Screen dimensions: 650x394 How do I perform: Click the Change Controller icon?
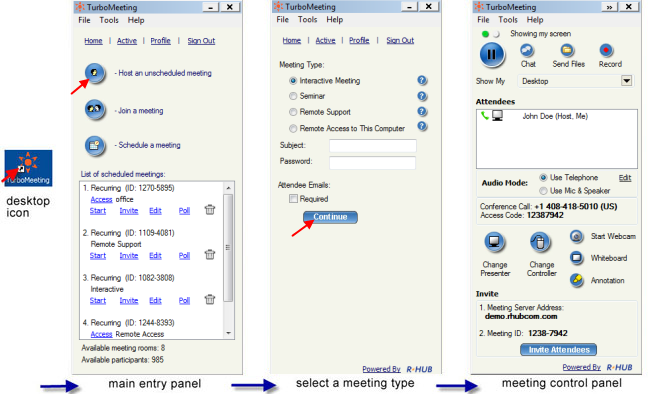540,242
